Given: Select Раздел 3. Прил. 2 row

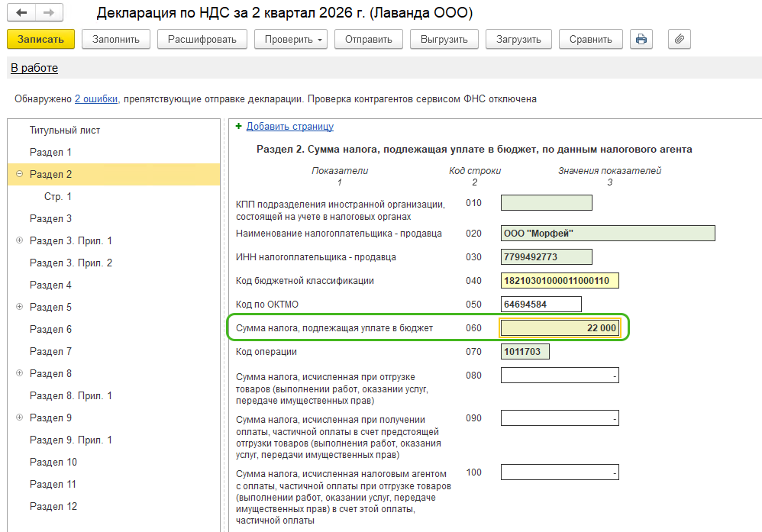Looking at the screenshot, I should pos(71,263).
